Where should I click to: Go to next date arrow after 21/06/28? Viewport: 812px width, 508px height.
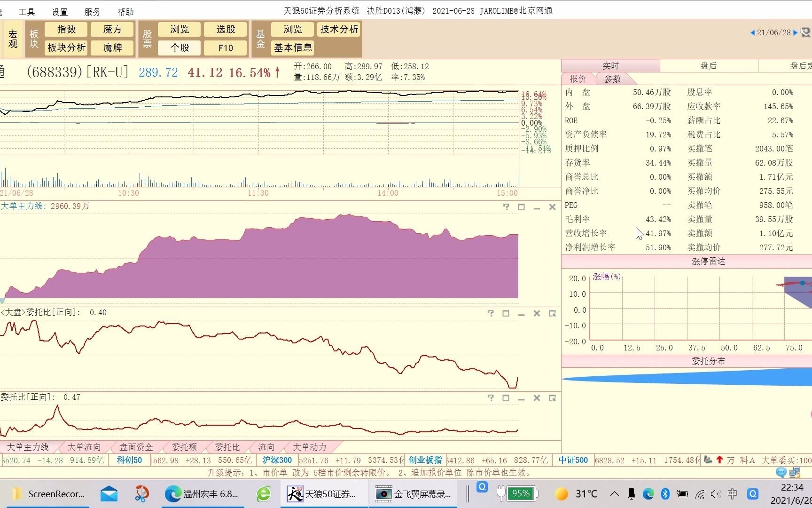(795, 32)
